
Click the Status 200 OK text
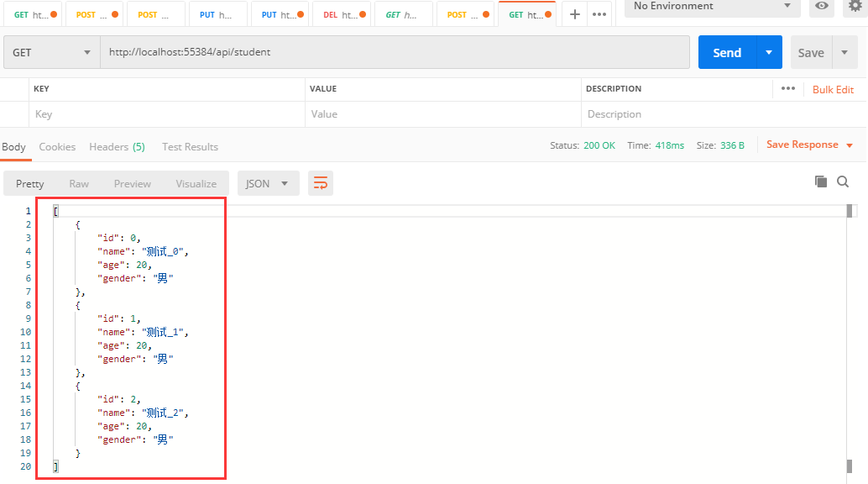click(583, 145)
